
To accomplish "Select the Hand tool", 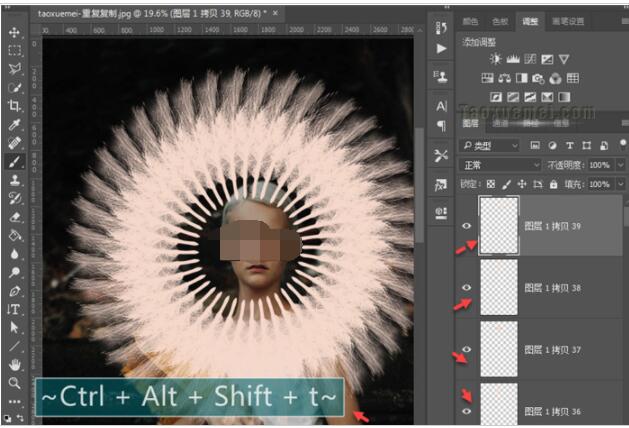I will click(14, 365).
